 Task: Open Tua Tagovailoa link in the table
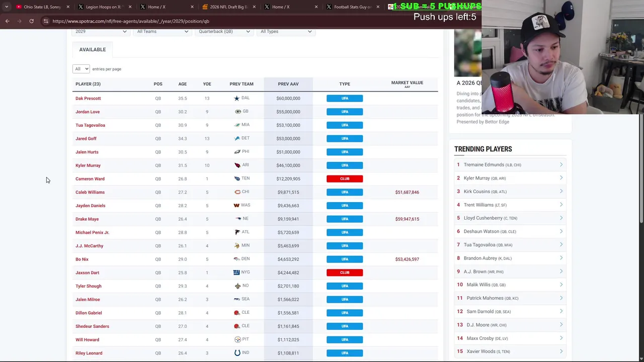coord(90,125)
